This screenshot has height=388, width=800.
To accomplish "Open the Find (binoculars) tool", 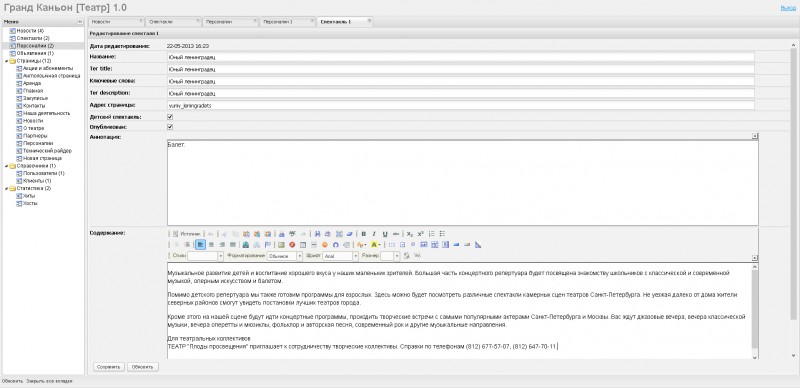I will click(x=317, y=234).
